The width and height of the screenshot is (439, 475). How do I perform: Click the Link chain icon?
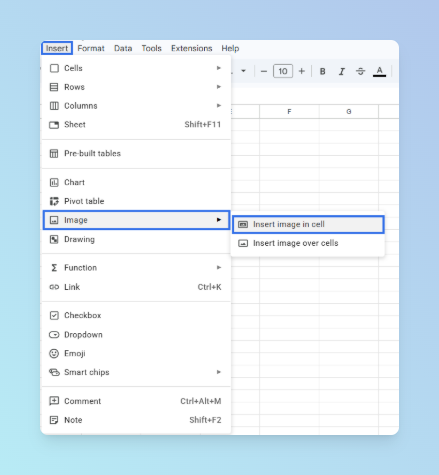click(x=54, y=287)
